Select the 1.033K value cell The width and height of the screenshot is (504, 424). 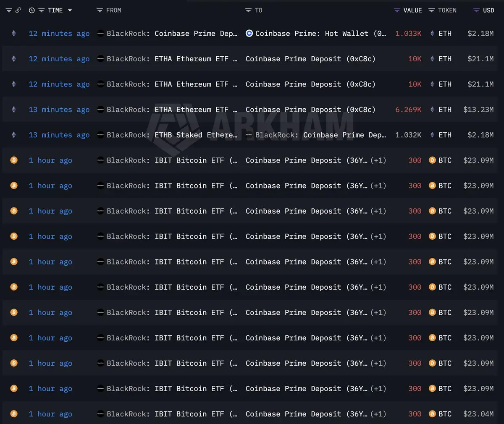[x=408, y=34]
